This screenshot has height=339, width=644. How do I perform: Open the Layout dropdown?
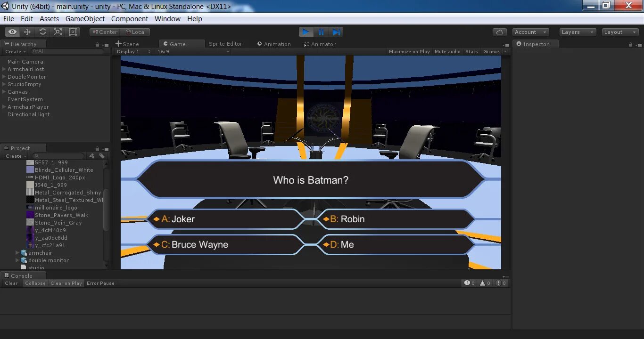(x=620, y=32)
